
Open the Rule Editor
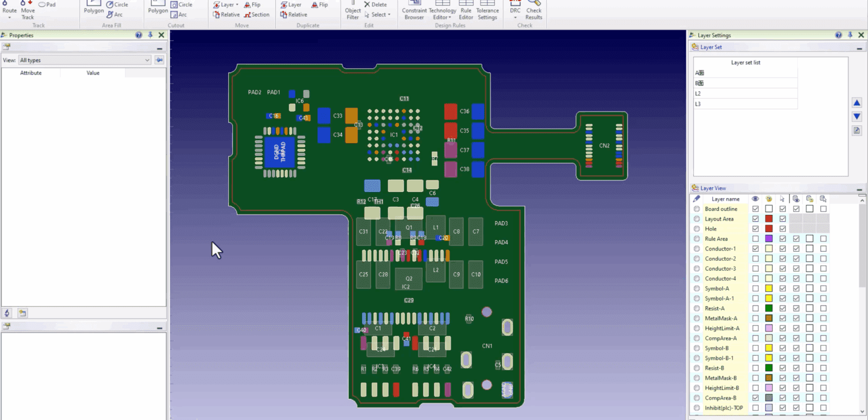pos(466,11)
